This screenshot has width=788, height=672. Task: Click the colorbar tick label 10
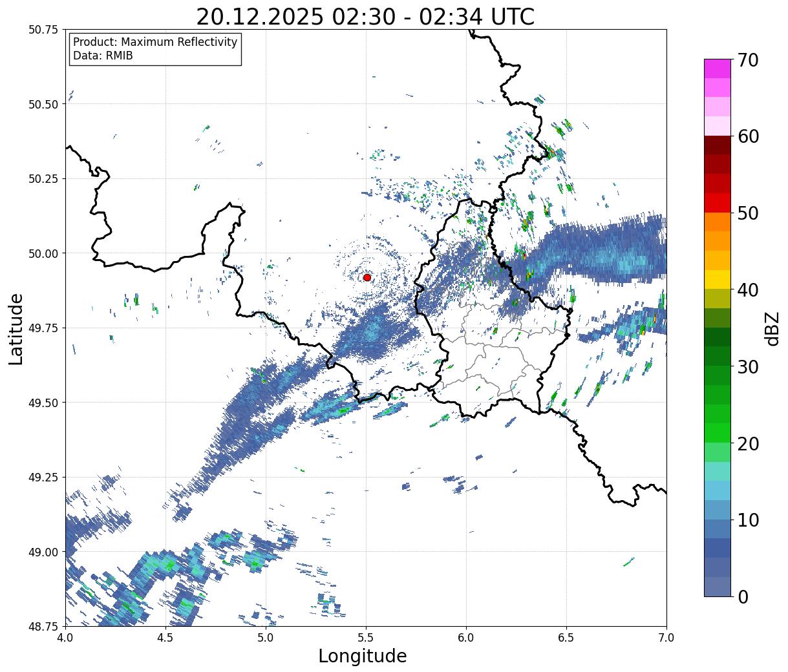748,520
